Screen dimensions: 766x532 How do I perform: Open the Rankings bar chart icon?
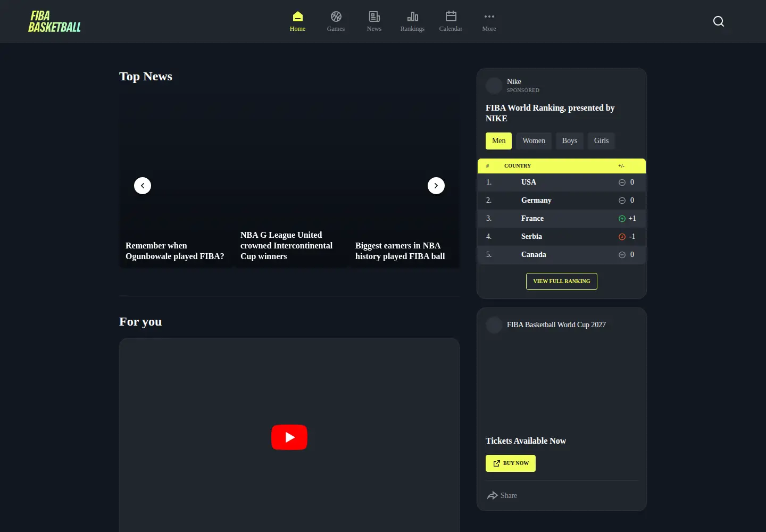click(412, 16)
